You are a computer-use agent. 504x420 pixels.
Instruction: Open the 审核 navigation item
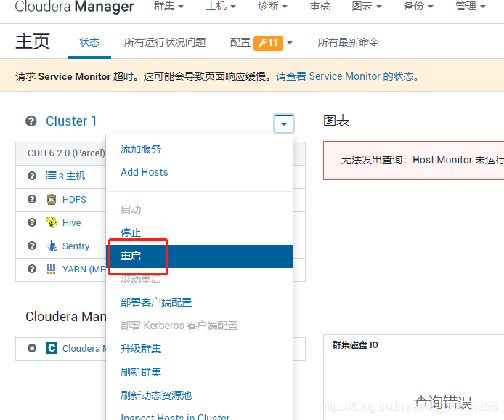coord(320,7)
